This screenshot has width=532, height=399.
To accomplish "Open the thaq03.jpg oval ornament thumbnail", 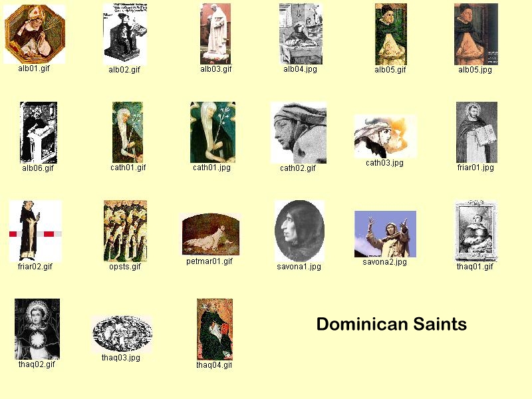I will pos(122,334).
